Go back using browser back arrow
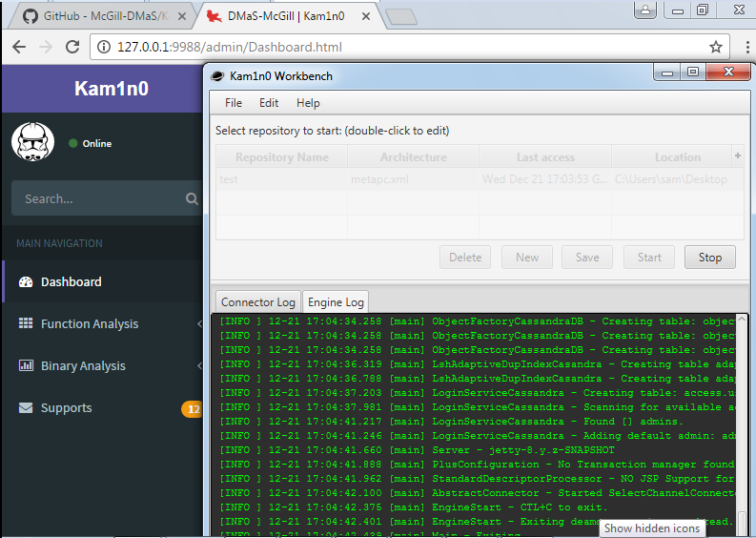The height and width of the screenshot is (538, 756). point(19,47)
